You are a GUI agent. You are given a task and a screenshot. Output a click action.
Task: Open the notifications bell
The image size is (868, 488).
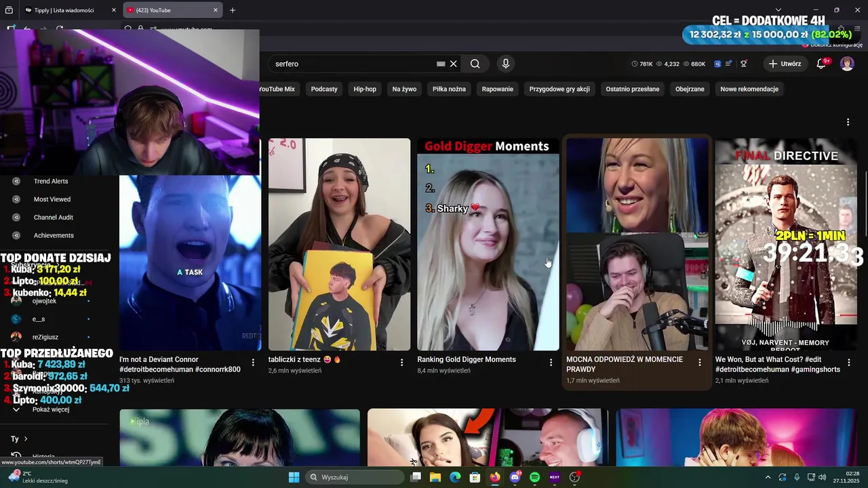[x=821, y=64]
